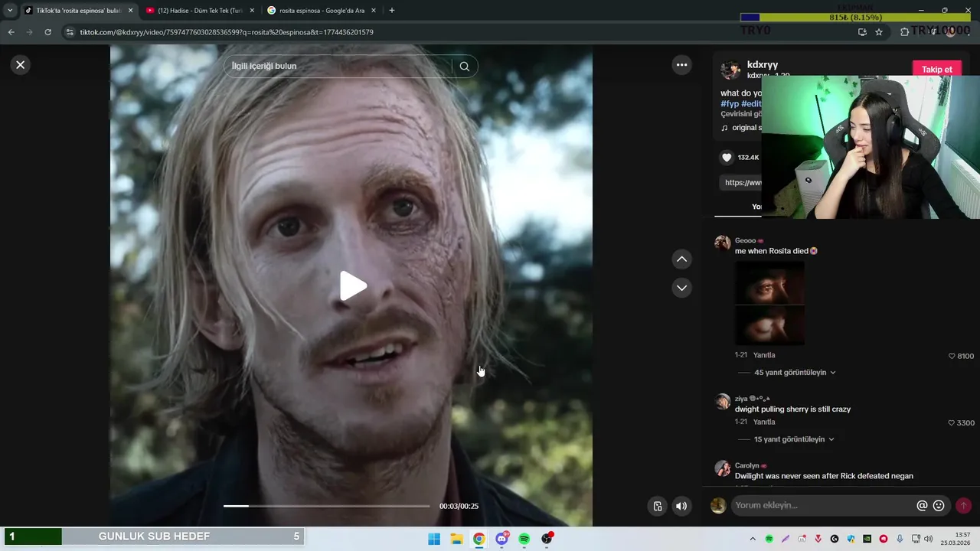Go to next video with down arrow
Screen dimensions: 980x551
point(681,288)
